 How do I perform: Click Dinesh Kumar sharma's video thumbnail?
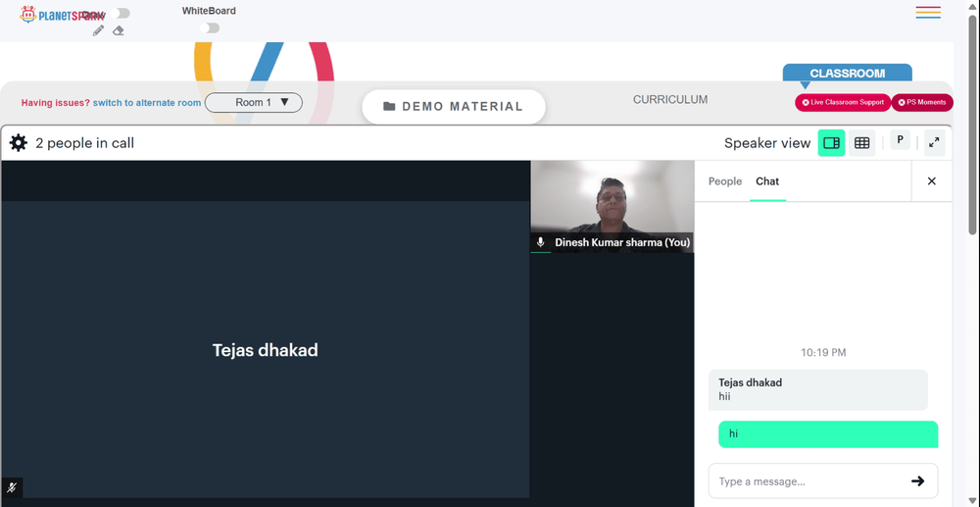(612, 206)
